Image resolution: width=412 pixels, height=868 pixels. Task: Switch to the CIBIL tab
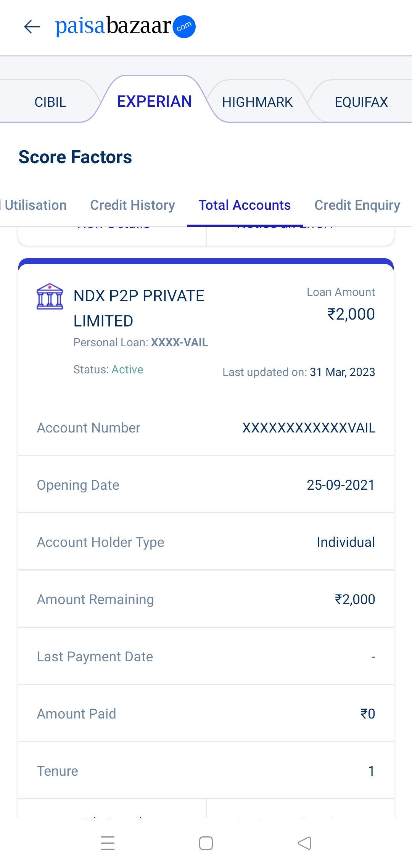point(50,102)
